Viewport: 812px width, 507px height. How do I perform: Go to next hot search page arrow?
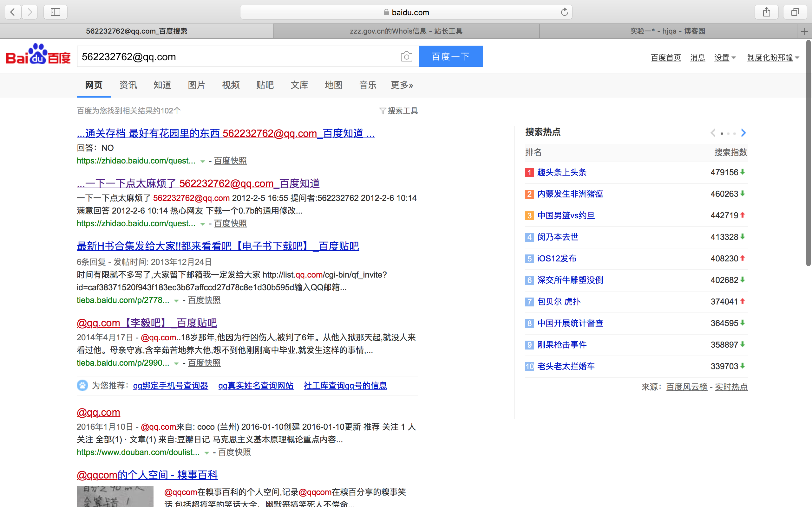pos(743,133)
